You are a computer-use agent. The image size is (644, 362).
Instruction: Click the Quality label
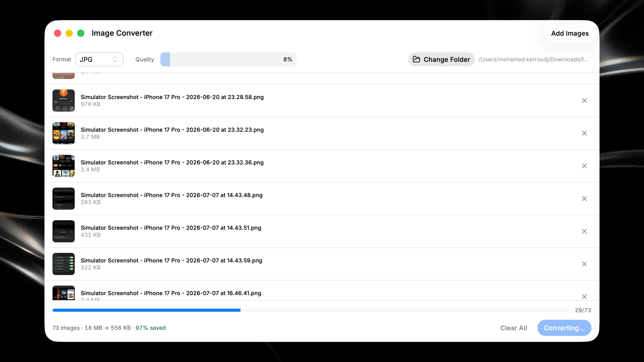[x=144, y=59]
